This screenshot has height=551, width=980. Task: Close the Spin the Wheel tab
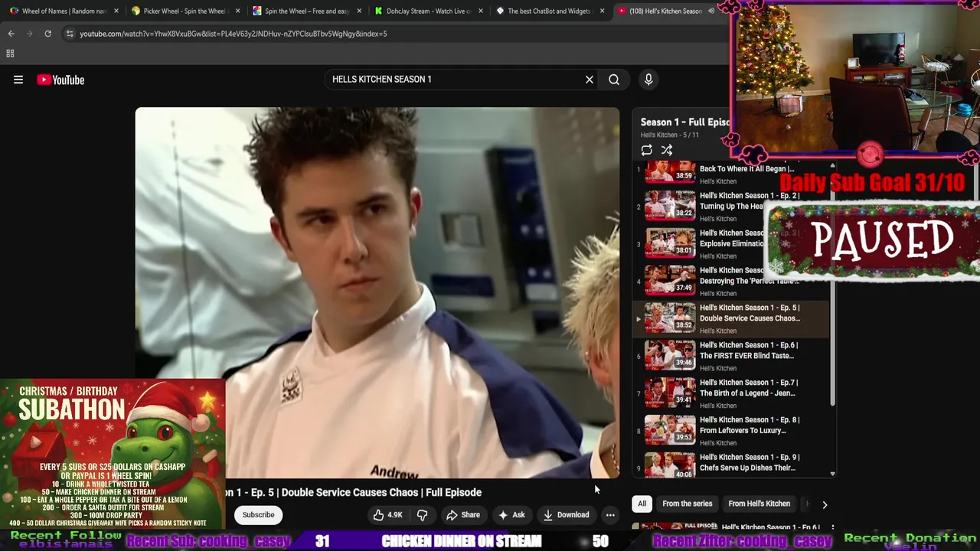click(359, 11)
